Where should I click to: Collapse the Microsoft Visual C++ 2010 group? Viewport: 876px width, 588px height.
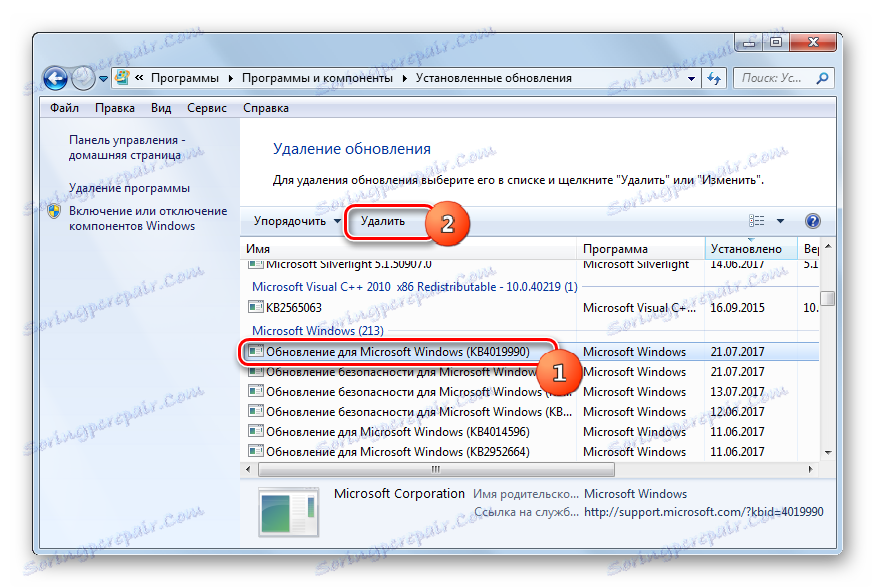point(415,287)
